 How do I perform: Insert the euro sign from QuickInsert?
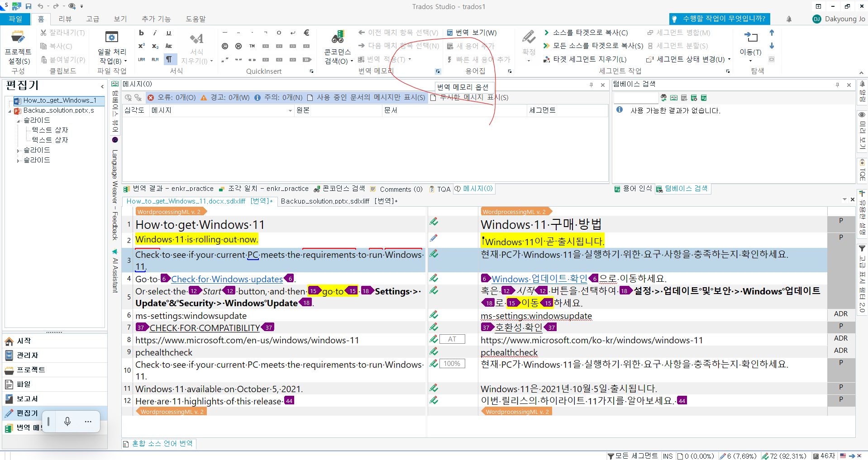click(x=306, y=33)
